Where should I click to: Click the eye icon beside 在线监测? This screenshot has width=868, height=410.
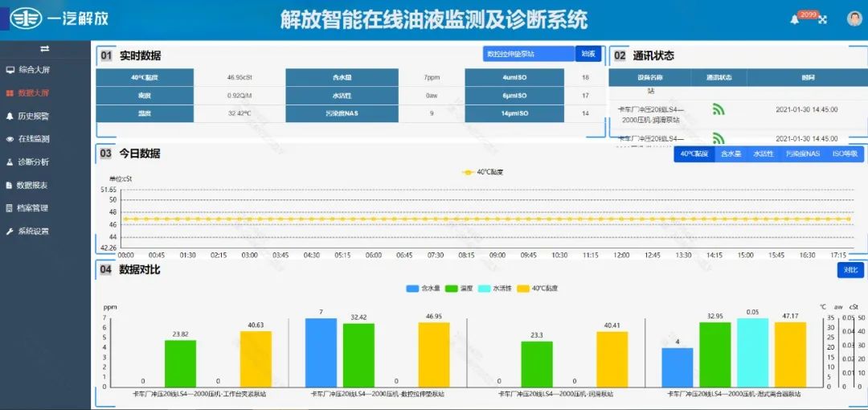coord(10,139)
